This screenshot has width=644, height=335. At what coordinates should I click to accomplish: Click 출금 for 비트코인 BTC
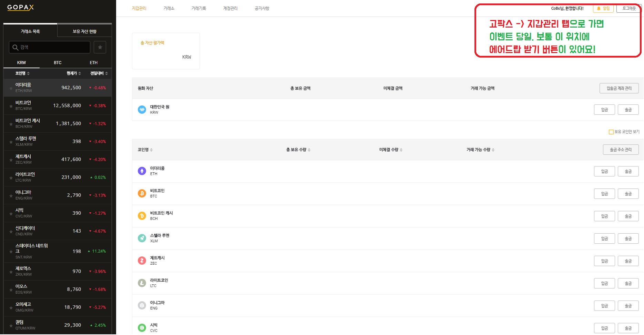coord(628,194)
